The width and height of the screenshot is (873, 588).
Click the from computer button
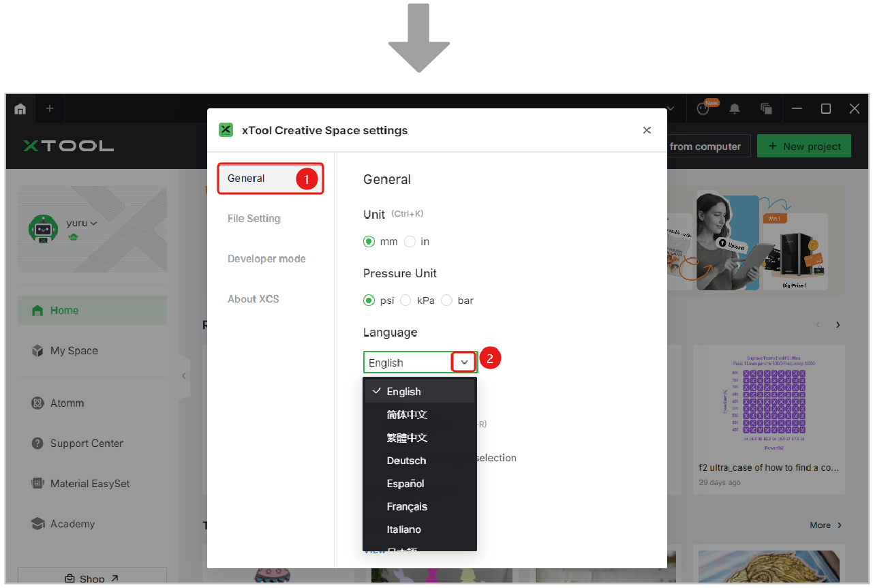point(705,146)
